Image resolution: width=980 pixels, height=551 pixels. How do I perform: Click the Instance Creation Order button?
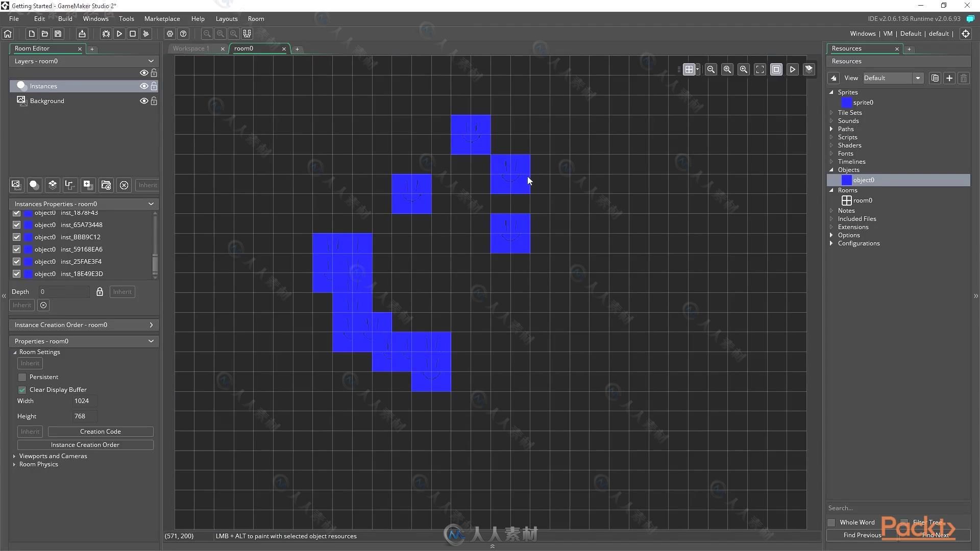[x=85, y=445]
